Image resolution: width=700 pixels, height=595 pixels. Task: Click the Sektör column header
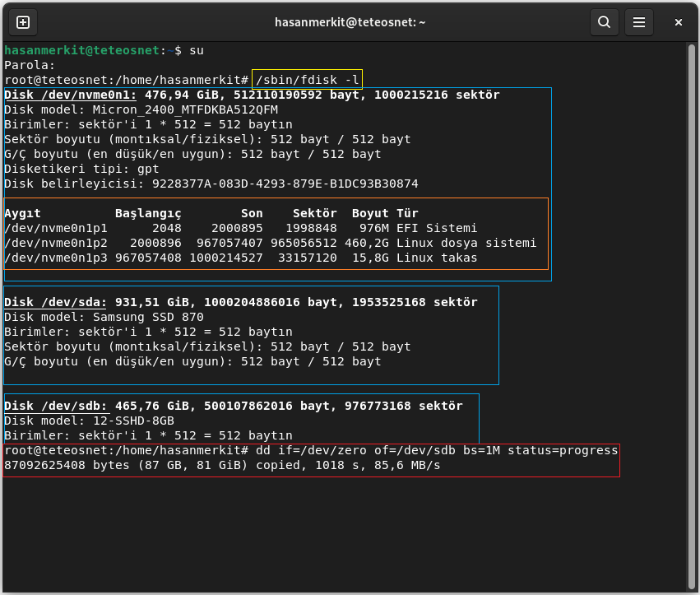[315, 213]
